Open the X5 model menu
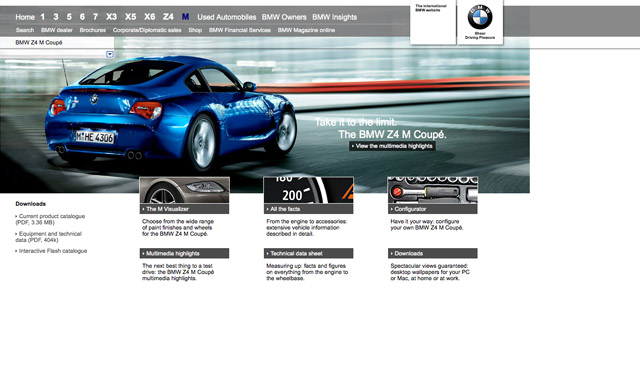The width and height of the screenshot is (640, 378). point(131,17)
